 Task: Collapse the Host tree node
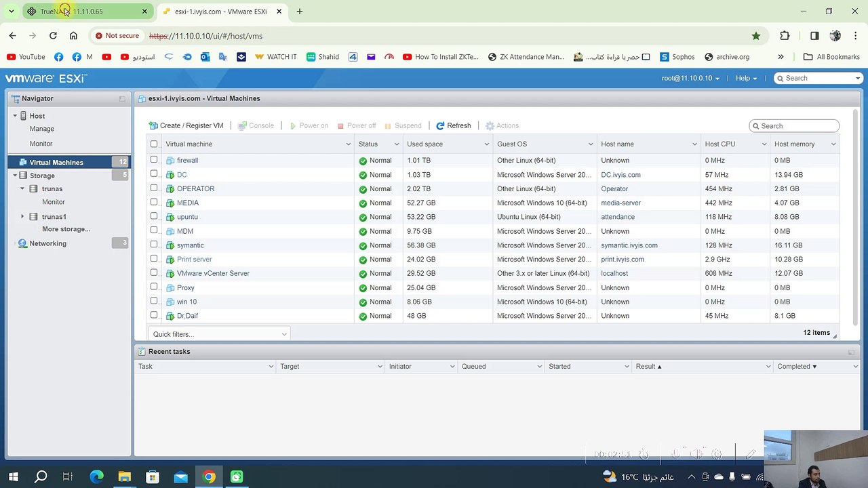click(x=15, y=116)
